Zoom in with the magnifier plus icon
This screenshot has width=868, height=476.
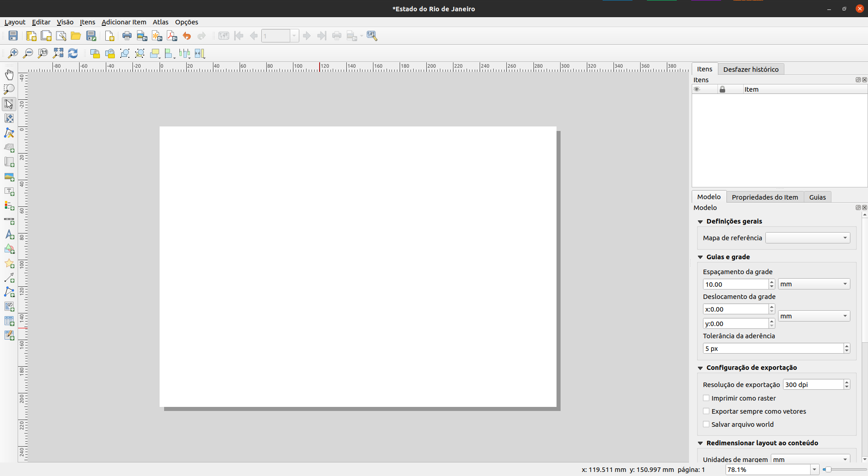pyautogui.click(x=13, y=53)
